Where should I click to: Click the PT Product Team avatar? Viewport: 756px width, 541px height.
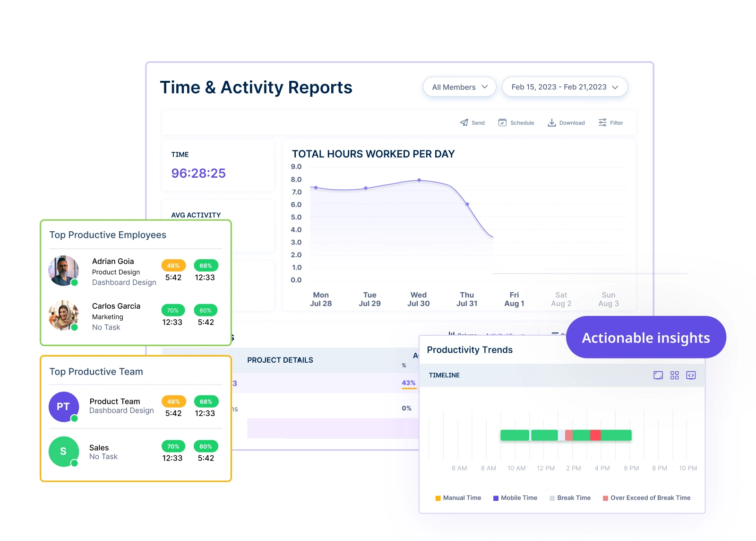[x=64, y=407]
